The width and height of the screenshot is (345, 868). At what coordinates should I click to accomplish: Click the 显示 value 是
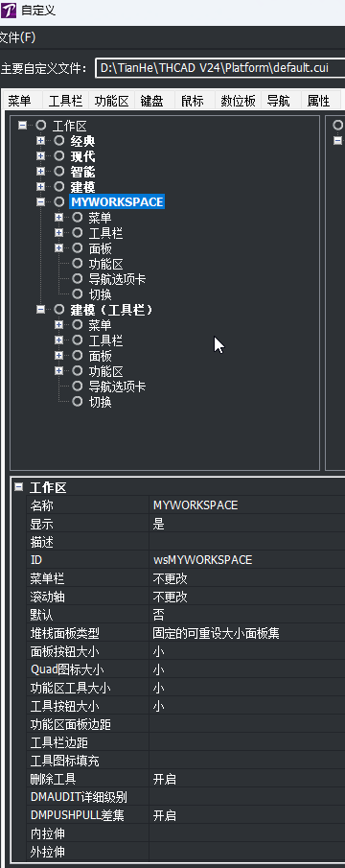(159, 524)
